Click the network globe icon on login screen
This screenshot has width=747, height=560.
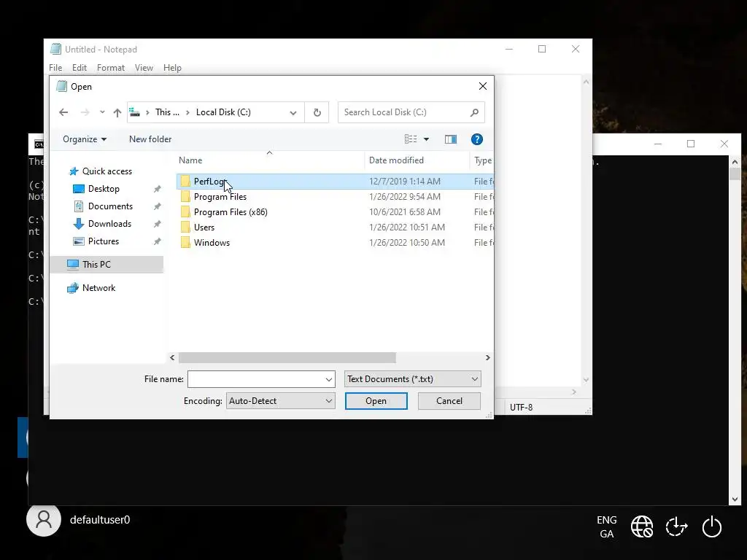point(642,526)
